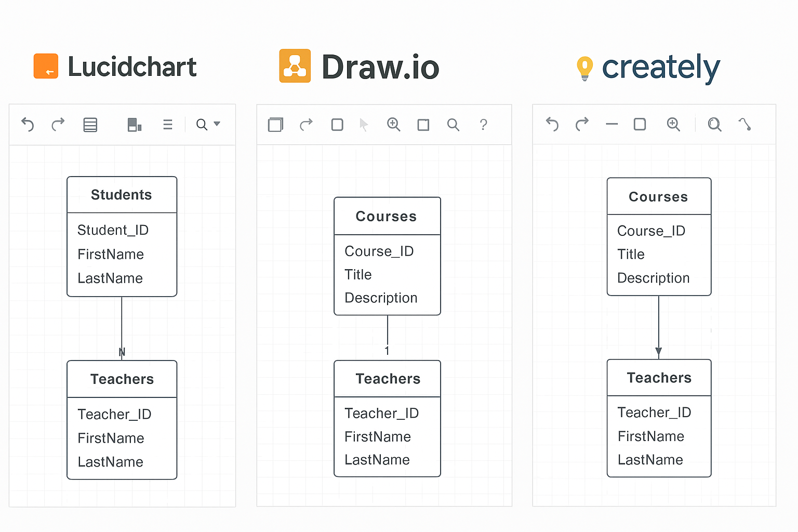Click the 1 cardinality label in Draw.io
This screenshot has width=798, height=532.
coord(387,351)
